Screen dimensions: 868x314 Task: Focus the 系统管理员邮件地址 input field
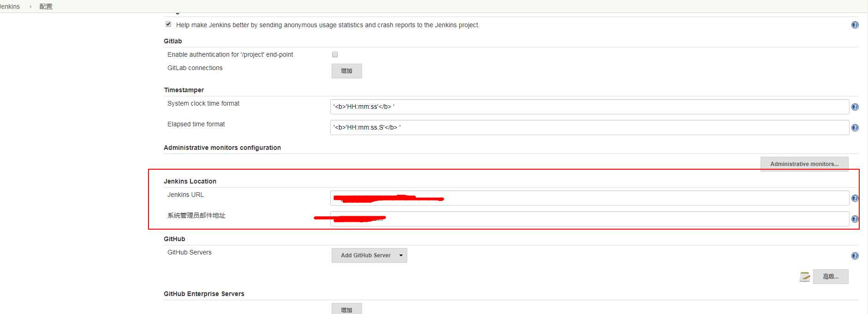(x=589, y=219)
